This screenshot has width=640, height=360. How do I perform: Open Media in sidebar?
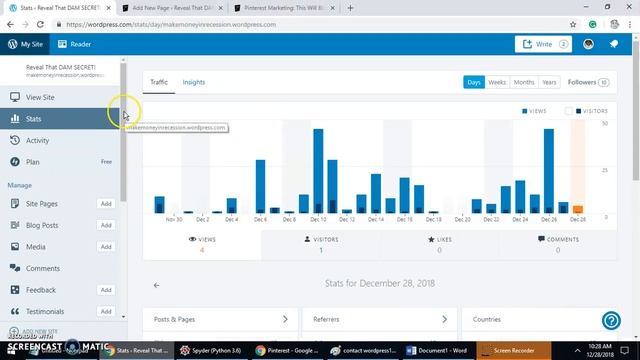point(36,247)
